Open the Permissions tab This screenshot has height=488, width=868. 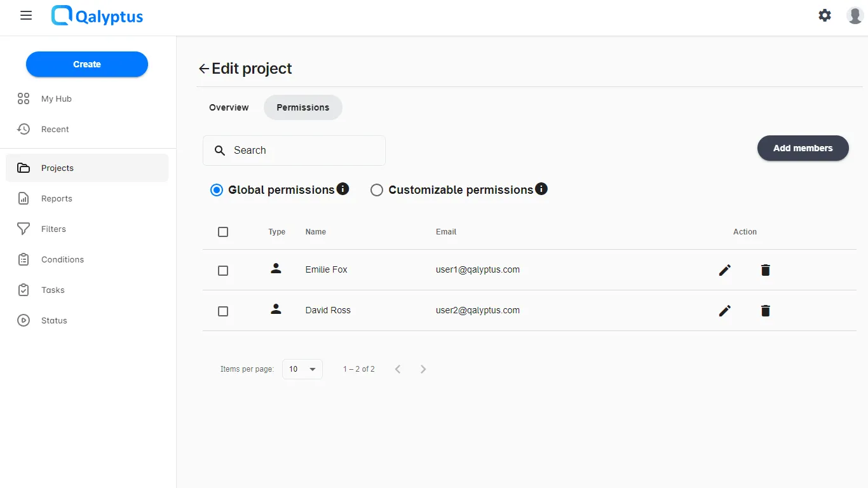point(302,107)
